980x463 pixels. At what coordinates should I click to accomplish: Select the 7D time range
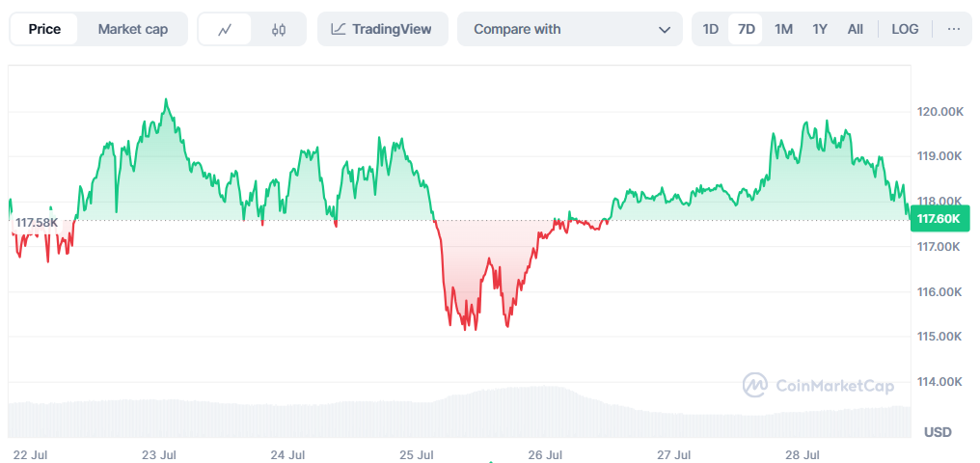(x=746, y=29)
